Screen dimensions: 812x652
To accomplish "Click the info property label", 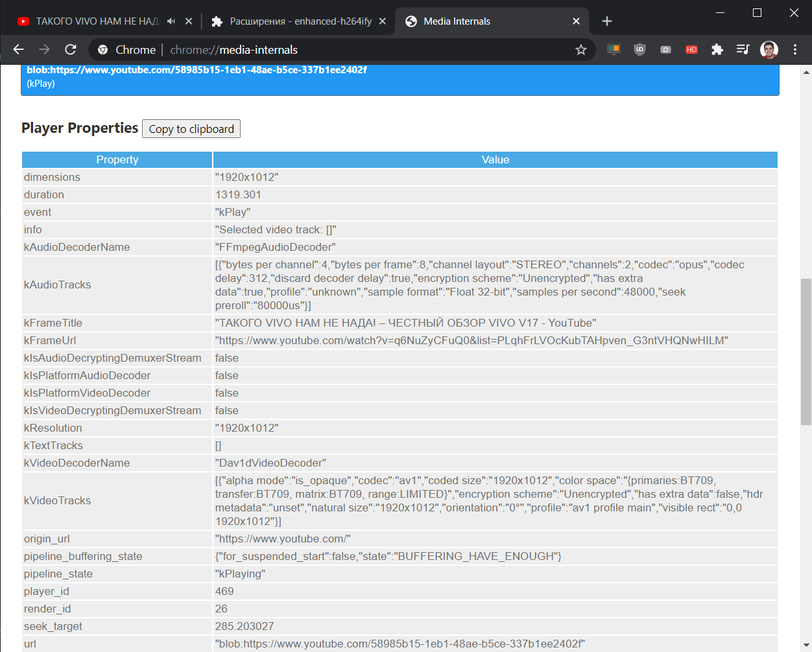I will point(32,229).
